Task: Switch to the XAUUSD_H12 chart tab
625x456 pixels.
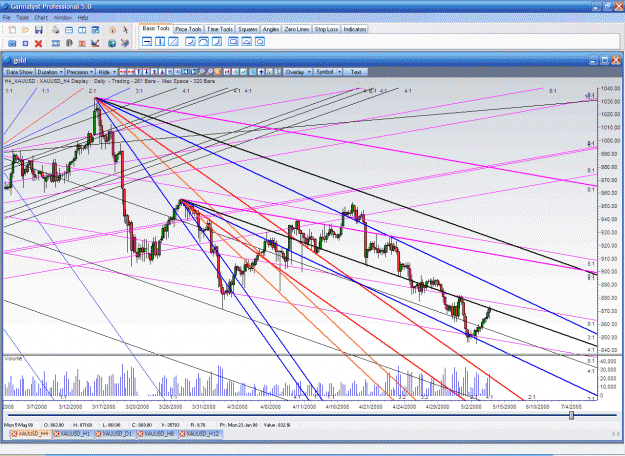Action: pyautogui.click(x=200, y=433)
